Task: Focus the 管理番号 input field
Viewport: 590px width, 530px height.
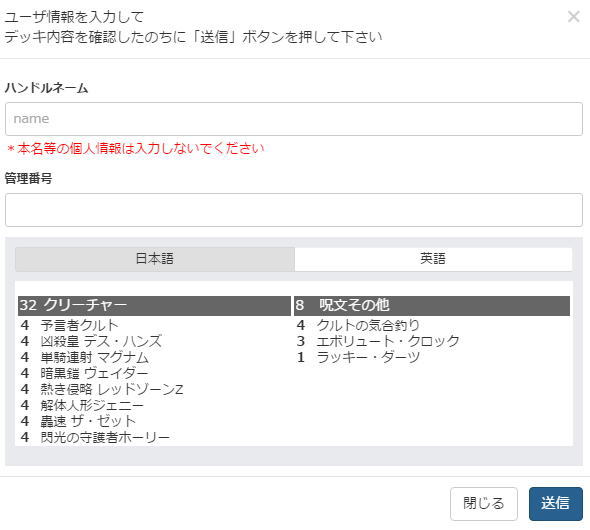Action: click(x=294, y=210)
